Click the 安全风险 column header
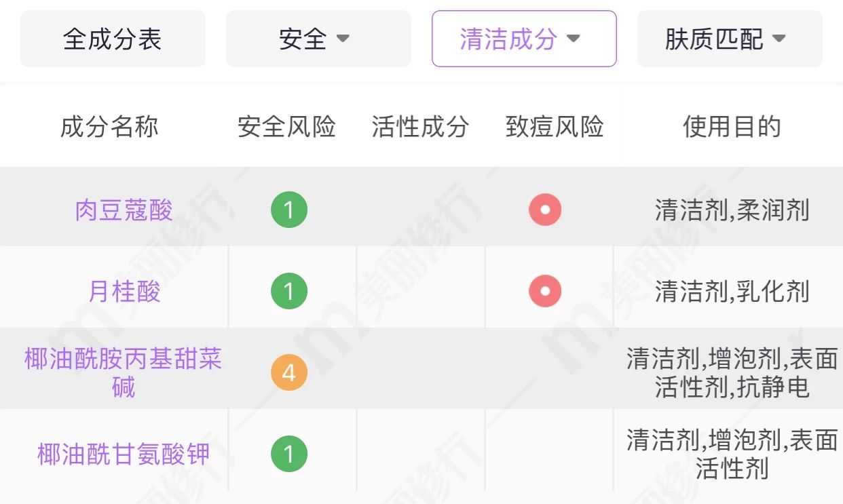 286,126
